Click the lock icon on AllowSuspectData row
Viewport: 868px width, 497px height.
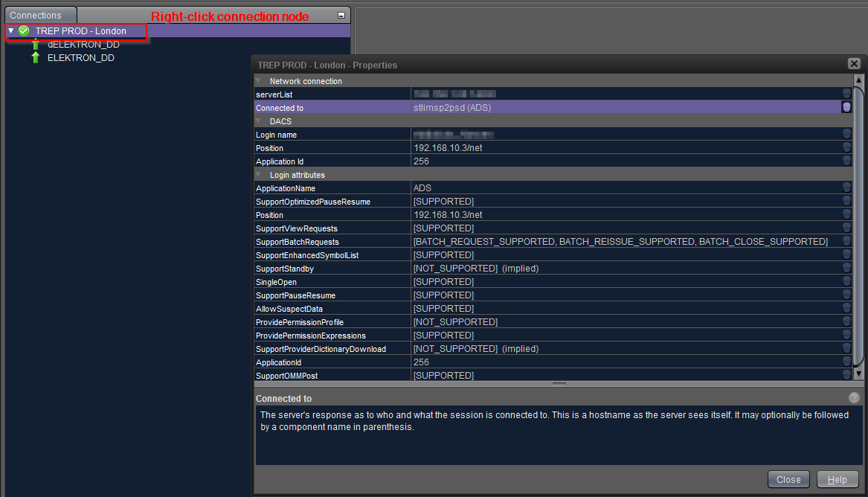[846, 308]
